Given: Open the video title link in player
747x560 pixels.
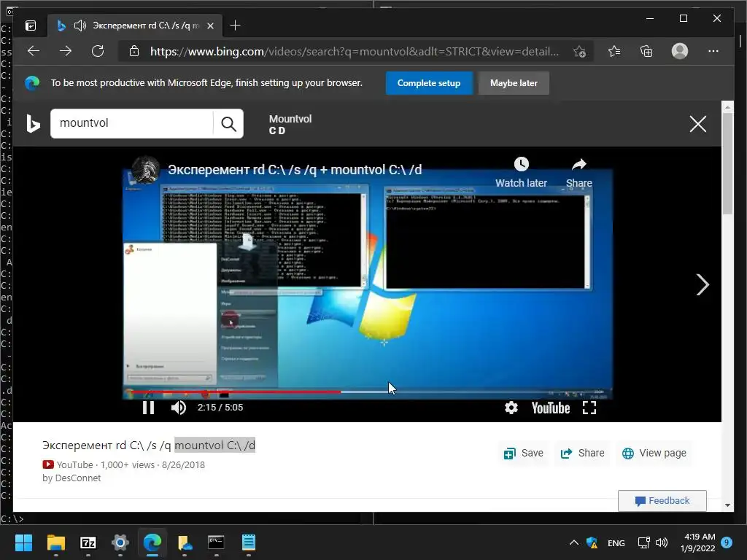Looking at the screenshot, I should (x=295, y=169).
